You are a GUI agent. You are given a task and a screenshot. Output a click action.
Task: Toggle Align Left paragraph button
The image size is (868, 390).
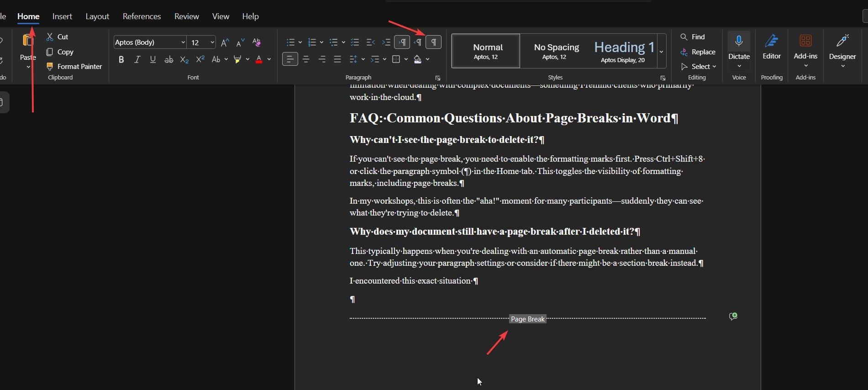pyautogui.click(x=290, y=59)
